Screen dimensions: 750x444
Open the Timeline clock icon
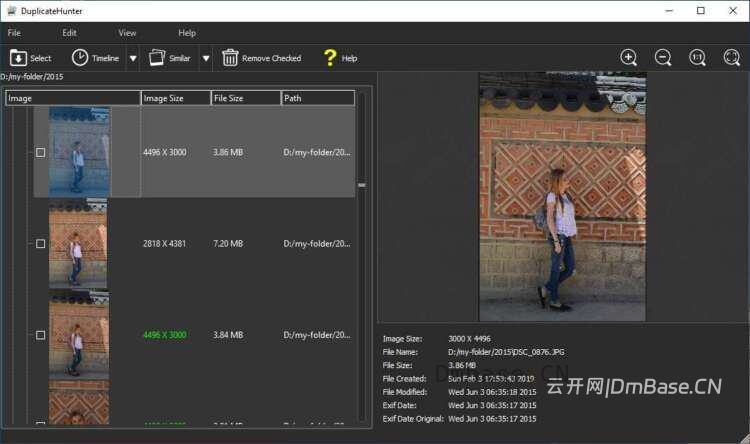pyautogui.click(x=80, y=58)
